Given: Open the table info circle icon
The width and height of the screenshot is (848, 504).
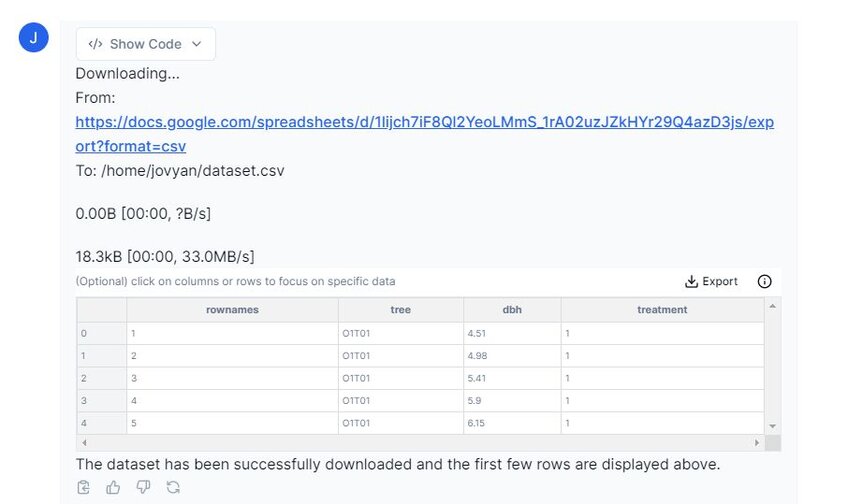Looking at the screenshot, I should (x=764, y=281).
